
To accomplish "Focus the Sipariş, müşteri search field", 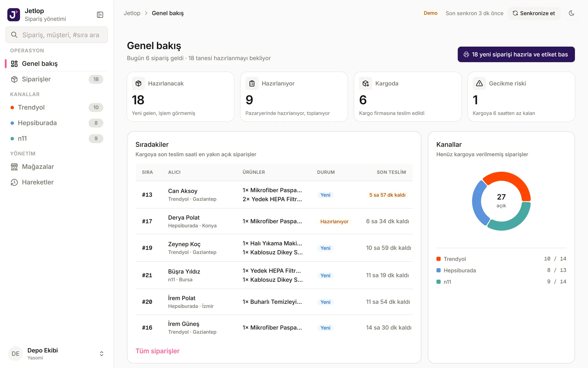I will [57, 35].
